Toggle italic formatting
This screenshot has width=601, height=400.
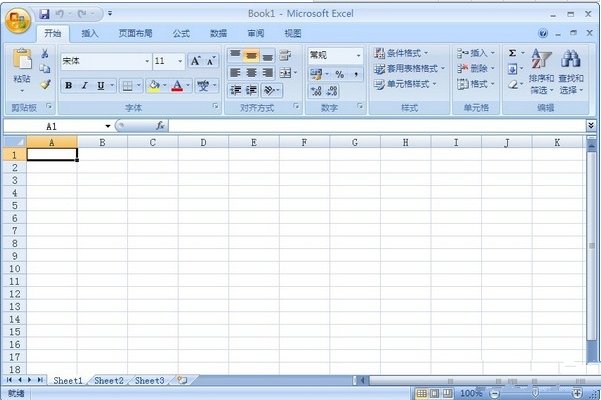tap(85, 85)
